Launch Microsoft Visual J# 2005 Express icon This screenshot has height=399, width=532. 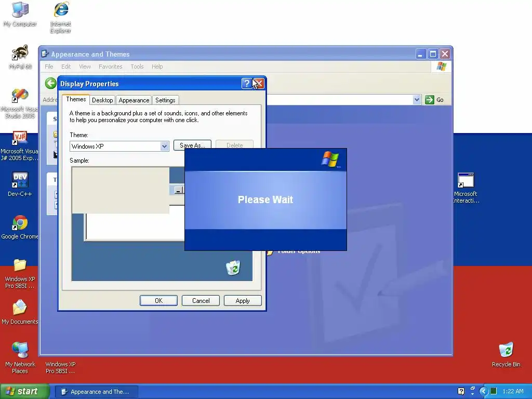[x=19, y=145]
